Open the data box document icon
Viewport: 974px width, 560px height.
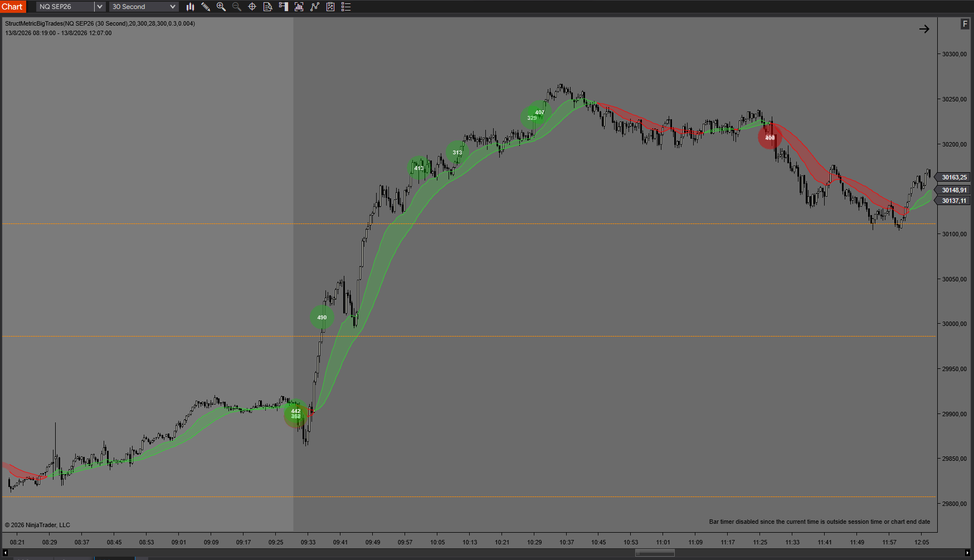267,7
